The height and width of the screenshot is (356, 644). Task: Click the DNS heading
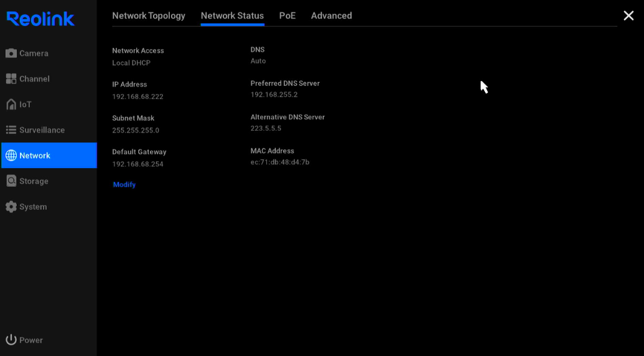coord(258,49)
